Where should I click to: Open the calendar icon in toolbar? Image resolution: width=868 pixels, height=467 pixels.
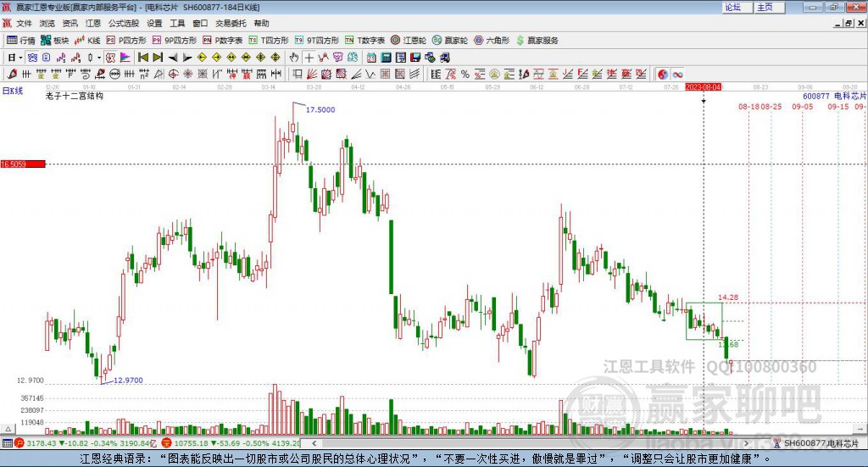click(371, 58)
